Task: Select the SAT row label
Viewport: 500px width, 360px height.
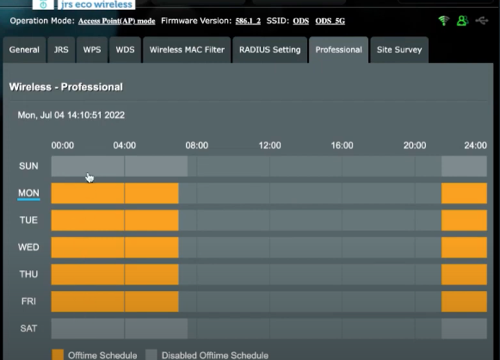Action: pos(29,328)
